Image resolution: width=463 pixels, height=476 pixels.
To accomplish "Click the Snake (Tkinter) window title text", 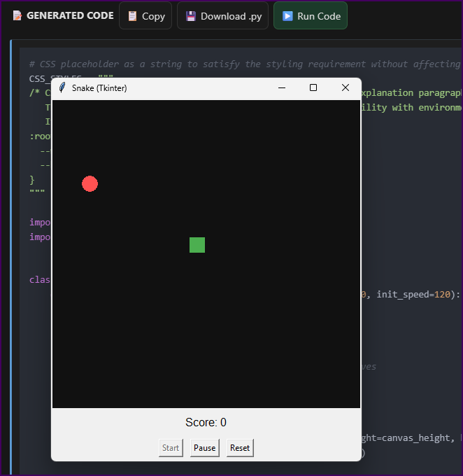I will 99,88.
